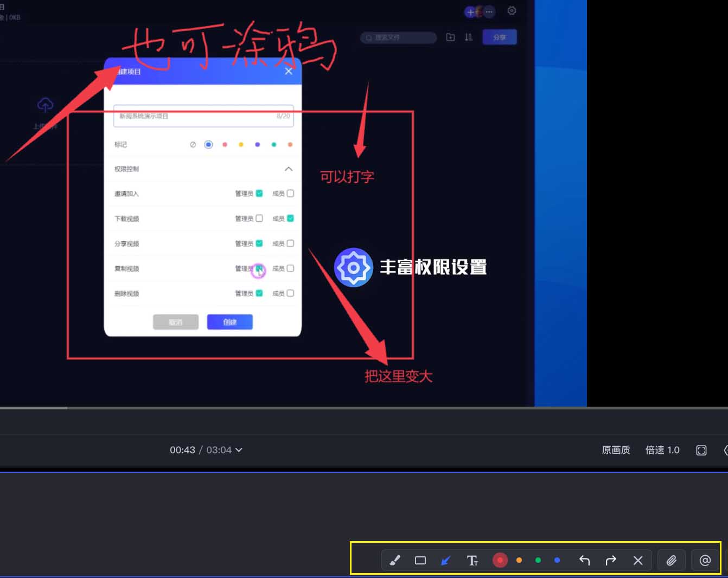The image size is (728, 578).
Task: Select the rectangle annotation tool
Action: pos(420,560)
